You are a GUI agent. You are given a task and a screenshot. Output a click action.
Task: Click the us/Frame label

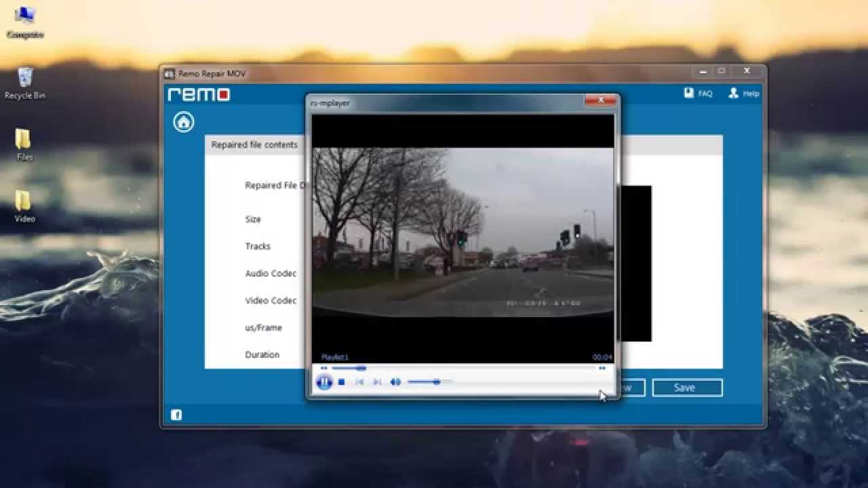click(263, 327)
